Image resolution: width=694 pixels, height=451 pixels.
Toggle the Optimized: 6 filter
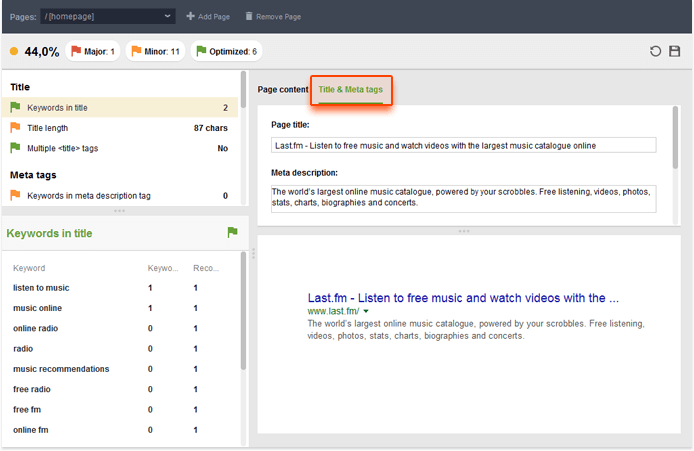[226, 51]
